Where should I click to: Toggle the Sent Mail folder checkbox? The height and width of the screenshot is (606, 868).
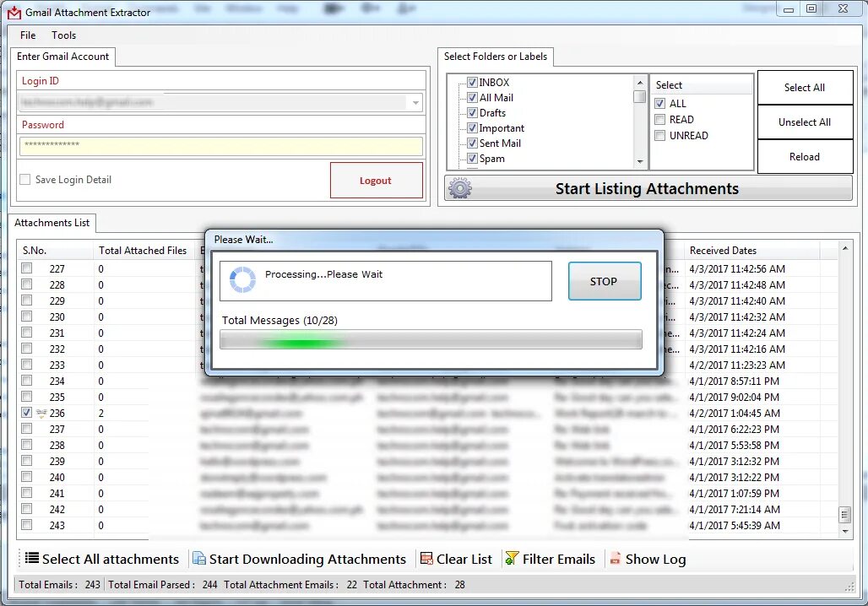(x=472, y=143)
